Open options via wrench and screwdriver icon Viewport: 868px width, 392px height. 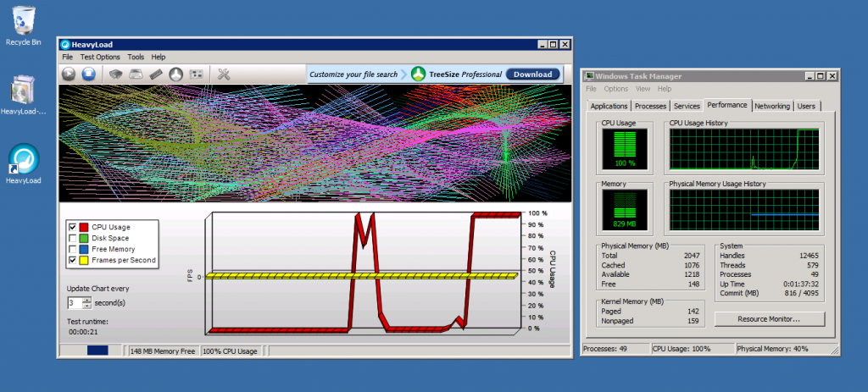point(224,75)
